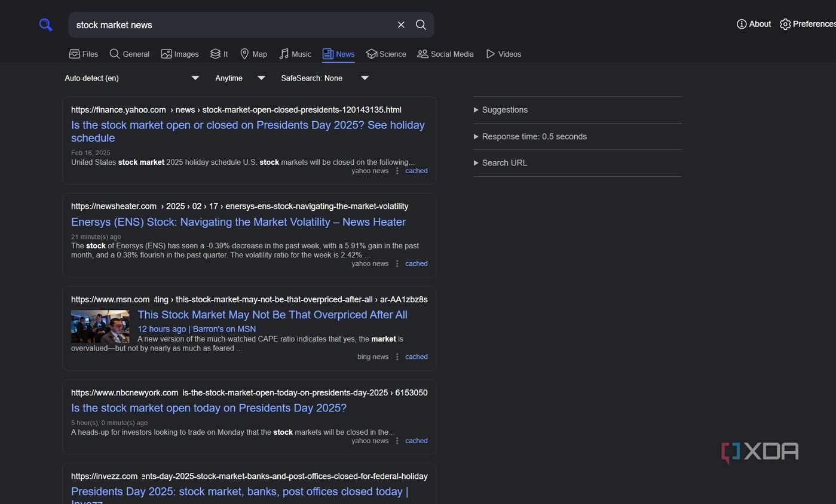Select the Map pin category icon
Viewport: 836px width, 504px height.
[x=244, y=54]
